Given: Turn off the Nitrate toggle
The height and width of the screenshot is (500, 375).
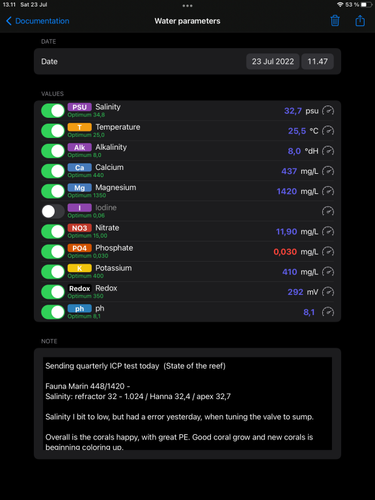Looking at the screenshot, I should [x=53, y=231].
